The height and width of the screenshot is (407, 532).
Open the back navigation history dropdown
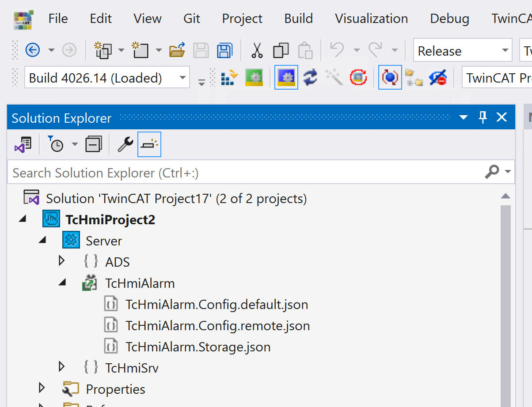tap(51, 50)
